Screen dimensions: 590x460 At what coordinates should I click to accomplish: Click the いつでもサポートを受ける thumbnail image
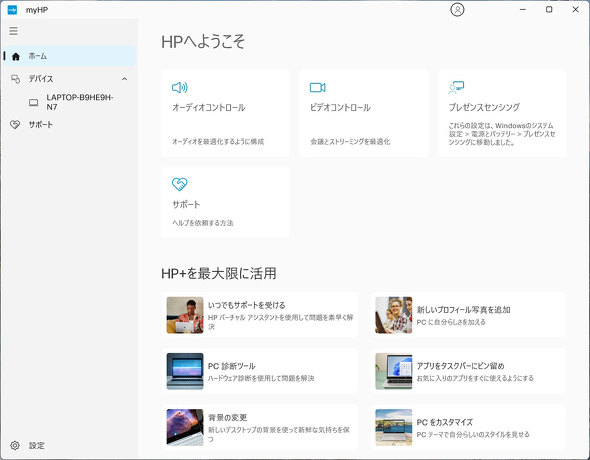(185, 315)
